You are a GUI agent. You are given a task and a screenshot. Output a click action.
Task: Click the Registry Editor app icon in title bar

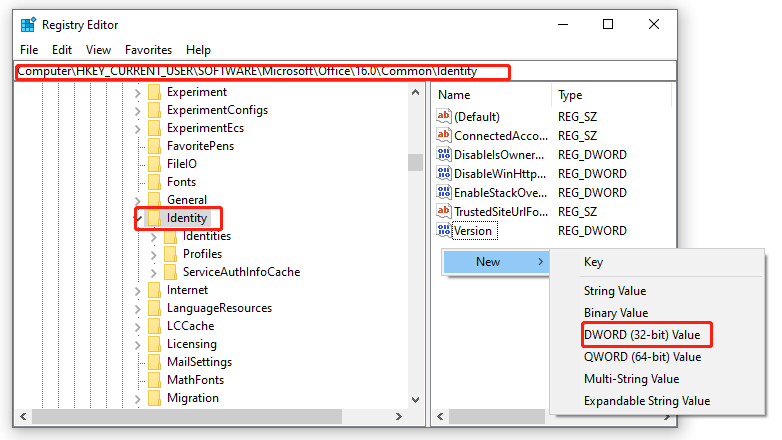(x=28, y=24)
